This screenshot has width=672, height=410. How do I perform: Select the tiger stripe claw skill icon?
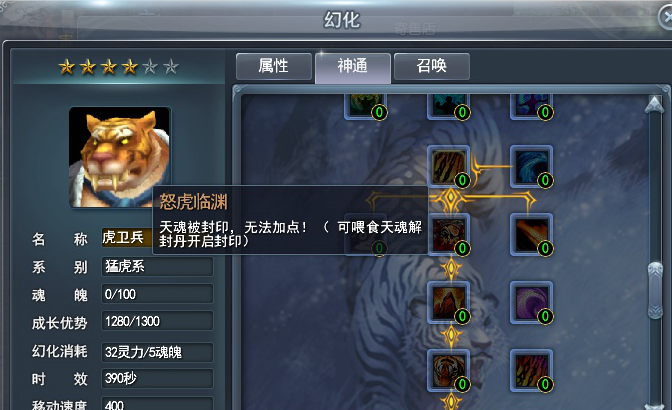point(448,166)
